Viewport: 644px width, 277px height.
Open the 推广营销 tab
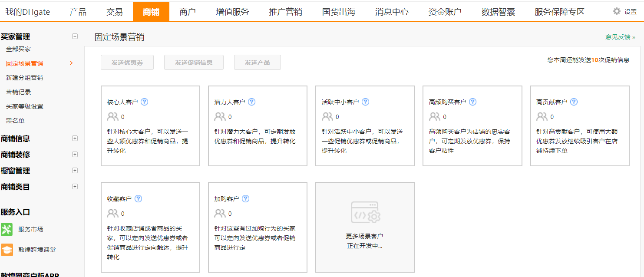coord(285,12)
